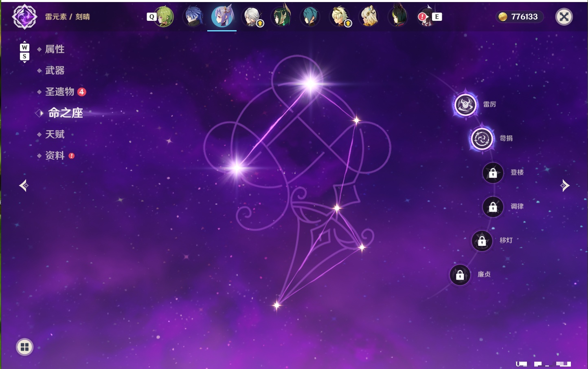Switch to the 武器 weapon tab
588x369 pixels.
point(55,71)
